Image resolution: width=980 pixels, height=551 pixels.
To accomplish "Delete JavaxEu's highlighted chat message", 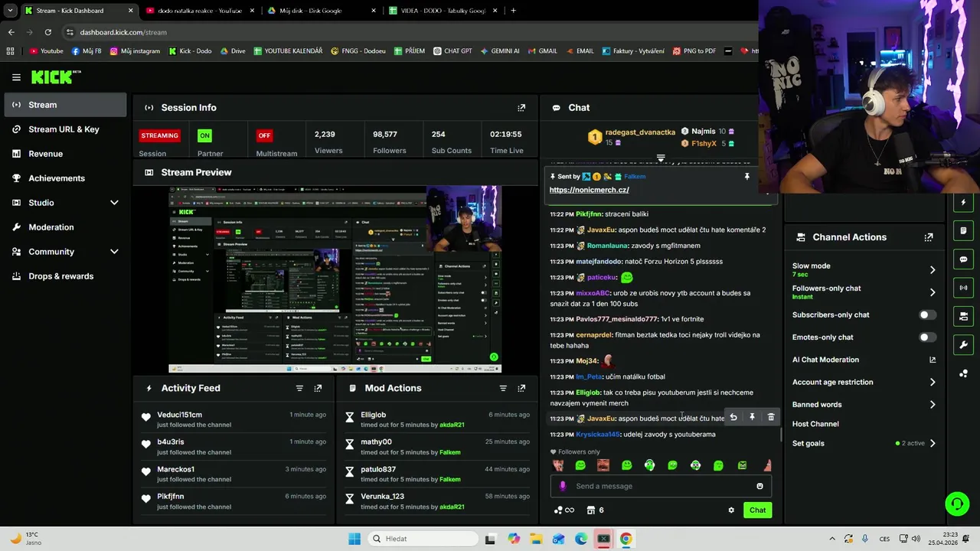I will (x=771, y=417).
